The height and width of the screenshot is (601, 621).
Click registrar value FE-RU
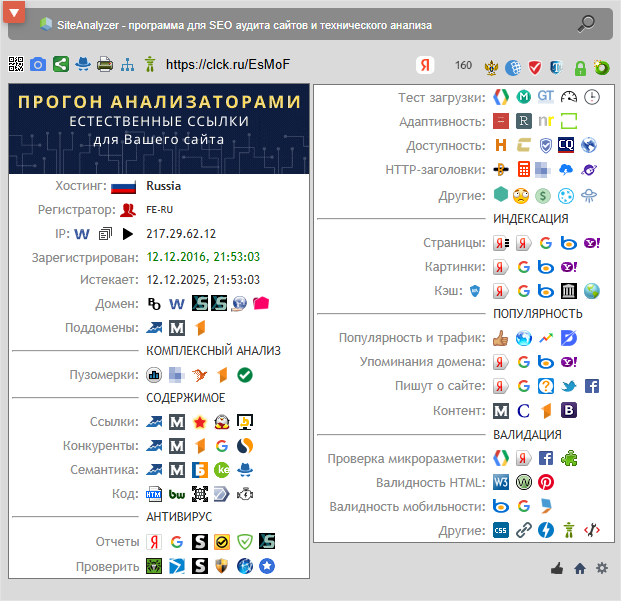160,210
